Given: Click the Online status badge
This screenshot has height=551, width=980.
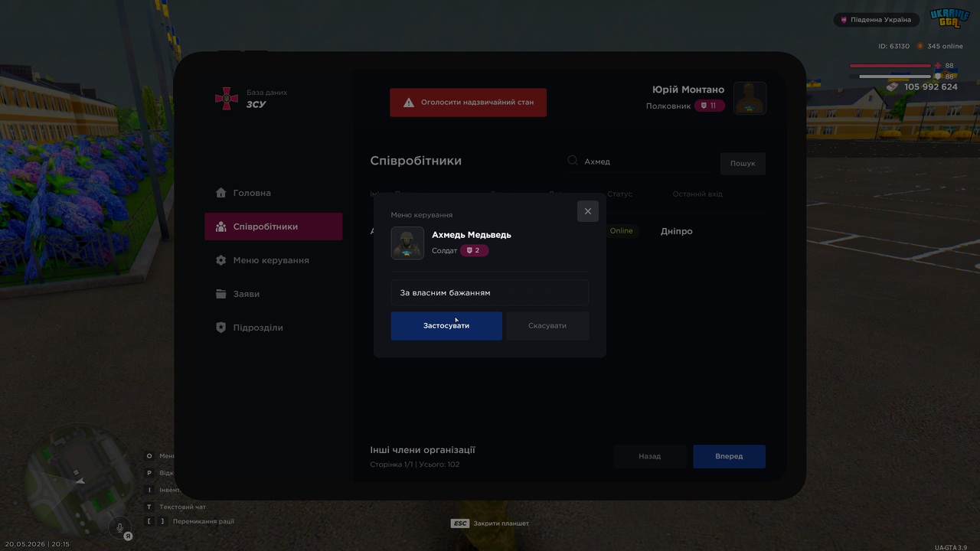Looking at the screenshot, I should click(622, 231).
